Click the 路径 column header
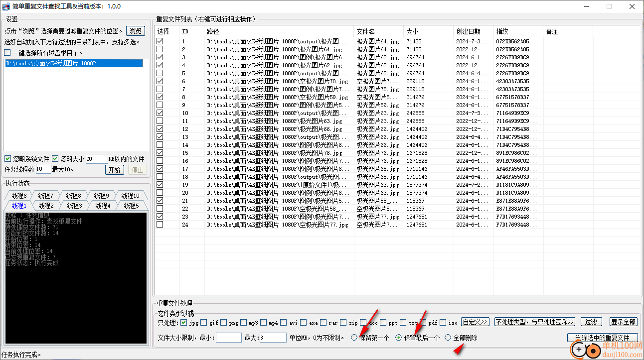Screen dimensions: 644x360 pyautogui.click(x=279, y=31)
